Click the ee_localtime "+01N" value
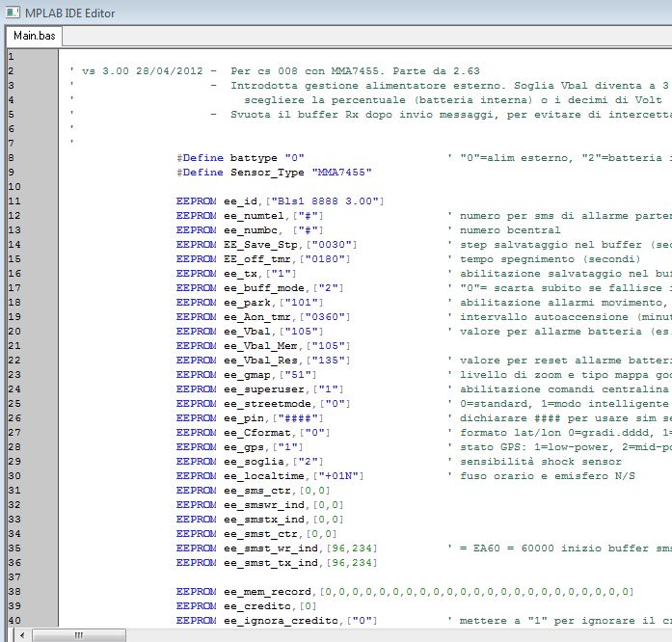This screenshot has height=642, width=672. click(340, 475)
